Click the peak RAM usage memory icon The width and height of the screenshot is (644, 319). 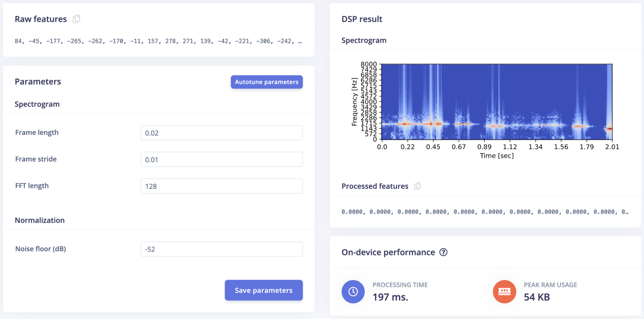(504, 292)
